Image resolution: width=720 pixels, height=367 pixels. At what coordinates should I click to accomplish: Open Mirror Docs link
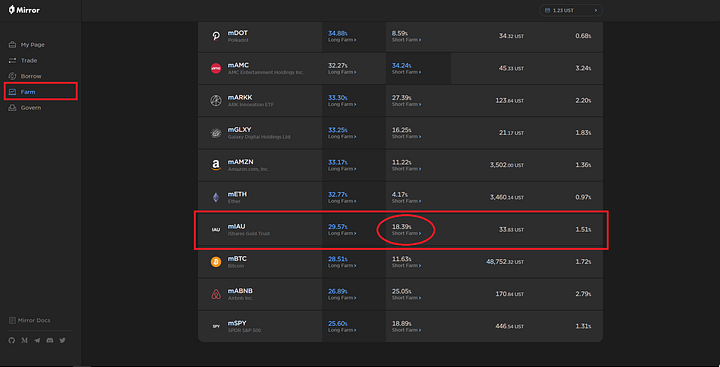(30, 320)
